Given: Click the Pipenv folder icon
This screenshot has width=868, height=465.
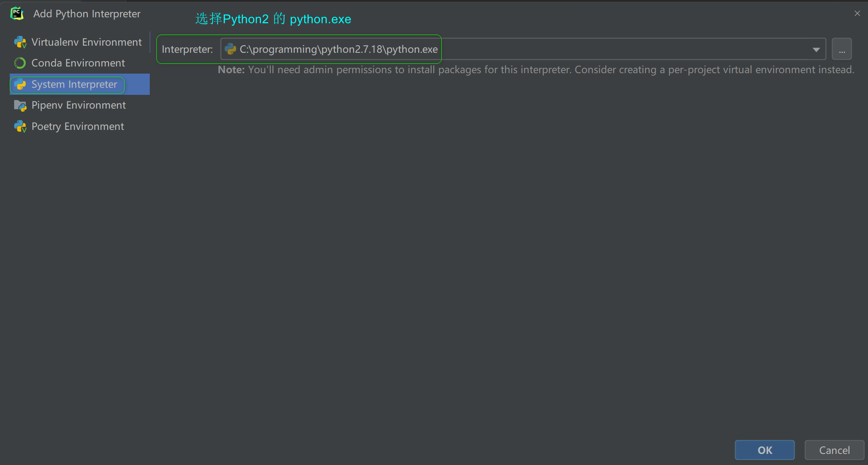Looking at the screenshot, I should coord(20,106).
